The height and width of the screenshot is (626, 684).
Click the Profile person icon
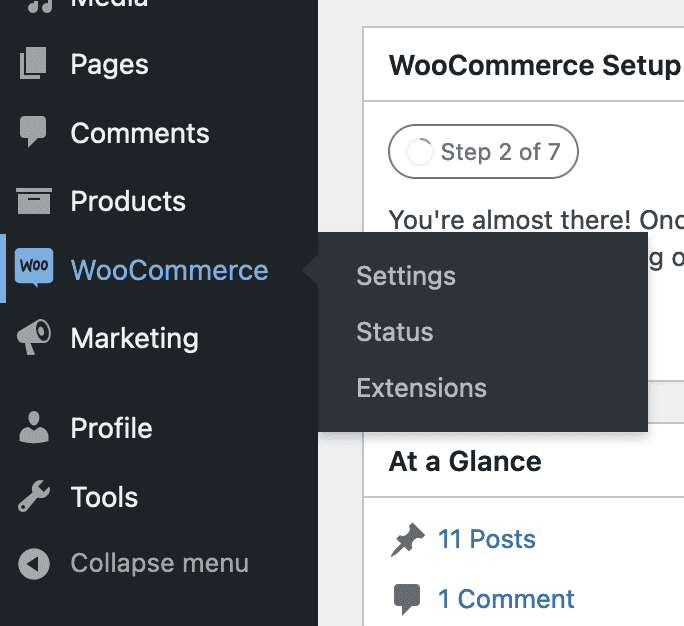33,428
